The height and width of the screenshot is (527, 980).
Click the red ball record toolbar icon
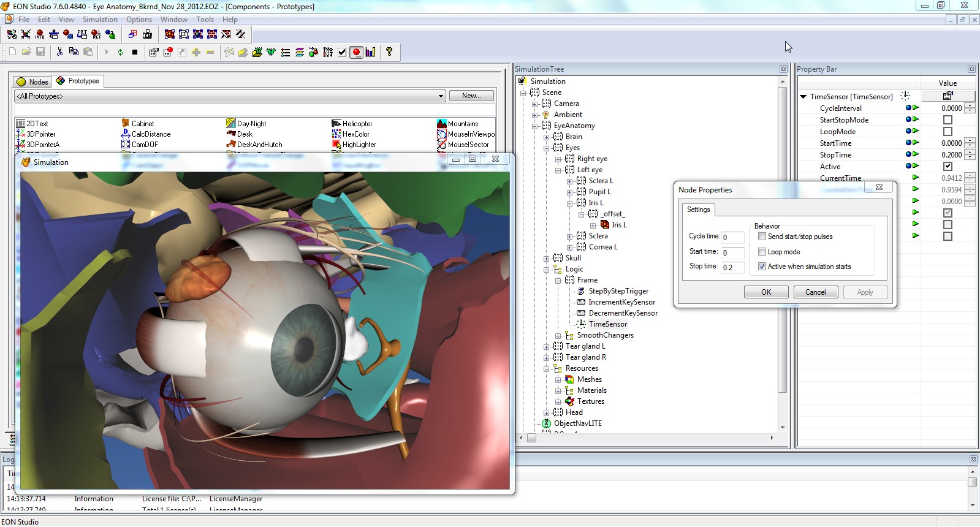[356, 52]
